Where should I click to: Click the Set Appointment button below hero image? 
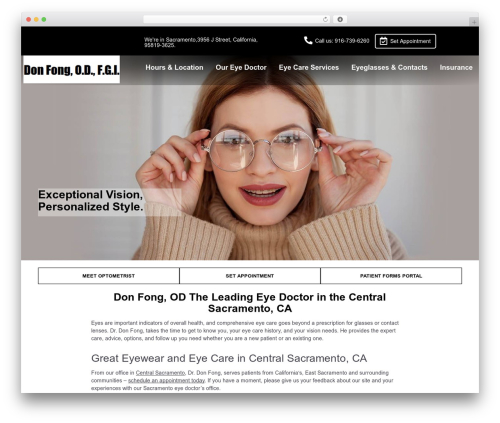[250, 276]
